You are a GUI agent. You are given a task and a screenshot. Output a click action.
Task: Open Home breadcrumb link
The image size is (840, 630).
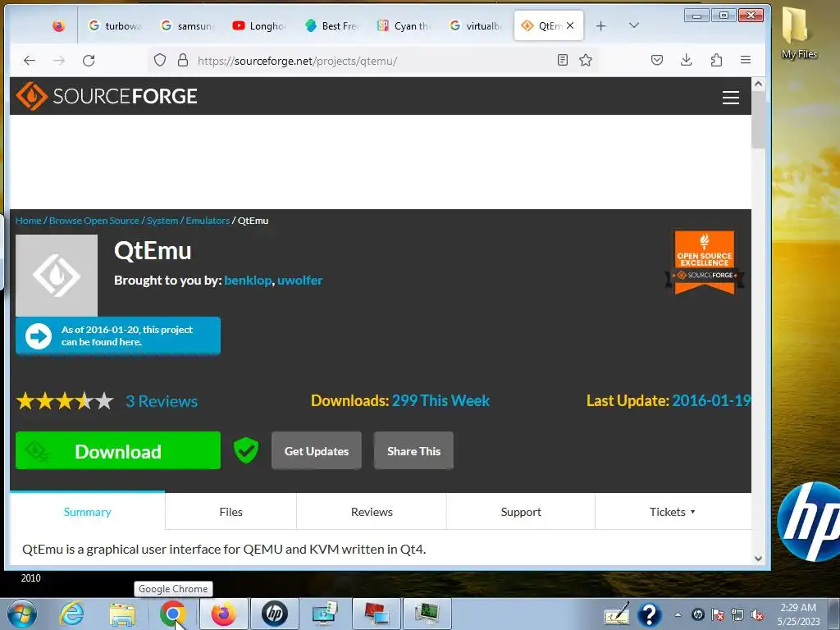29,221
